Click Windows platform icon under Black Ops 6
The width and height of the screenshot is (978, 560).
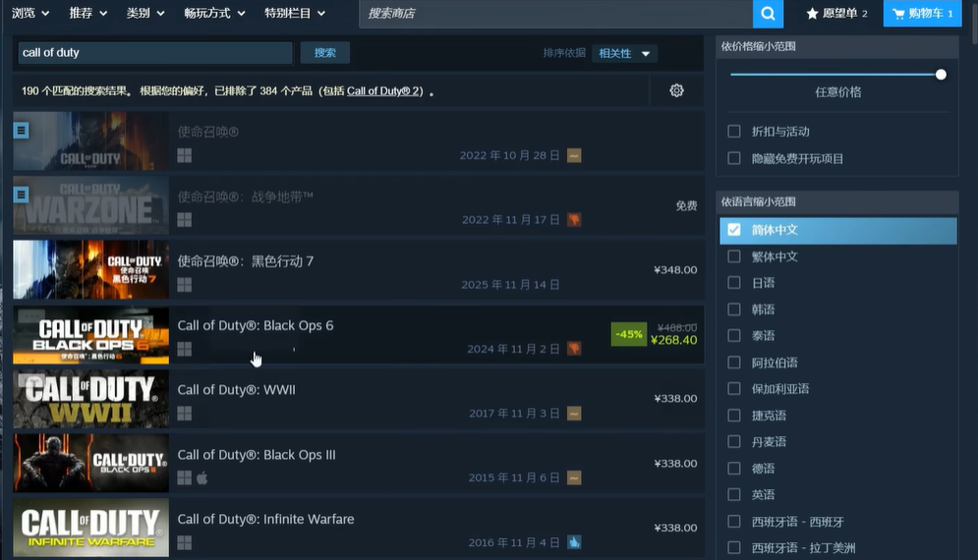click(184, 349)
